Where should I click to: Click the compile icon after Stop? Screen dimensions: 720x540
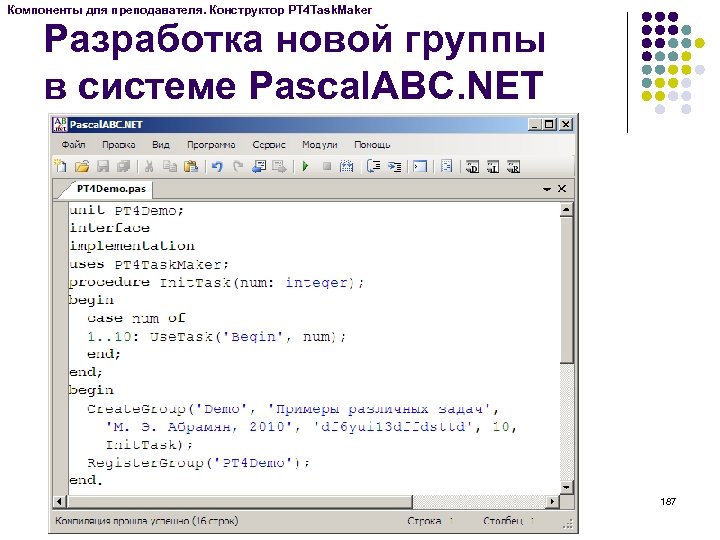pos(347,166)
